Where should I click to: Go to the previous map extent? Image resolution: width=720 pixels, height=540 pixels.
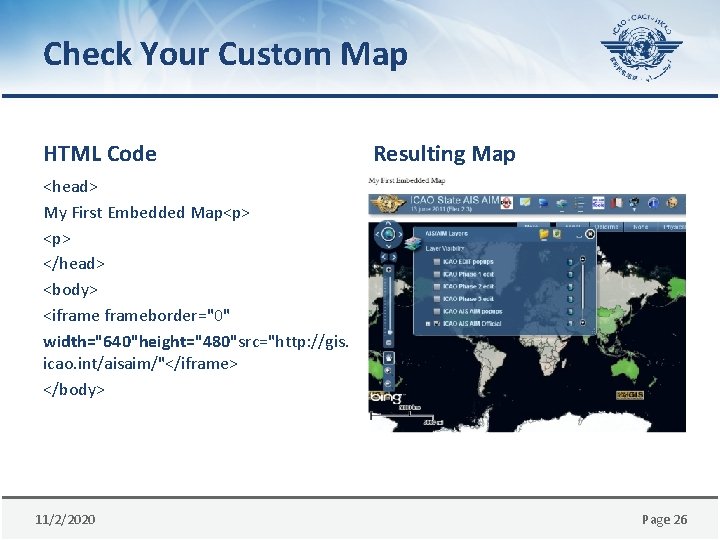click(x=384, y=257)
